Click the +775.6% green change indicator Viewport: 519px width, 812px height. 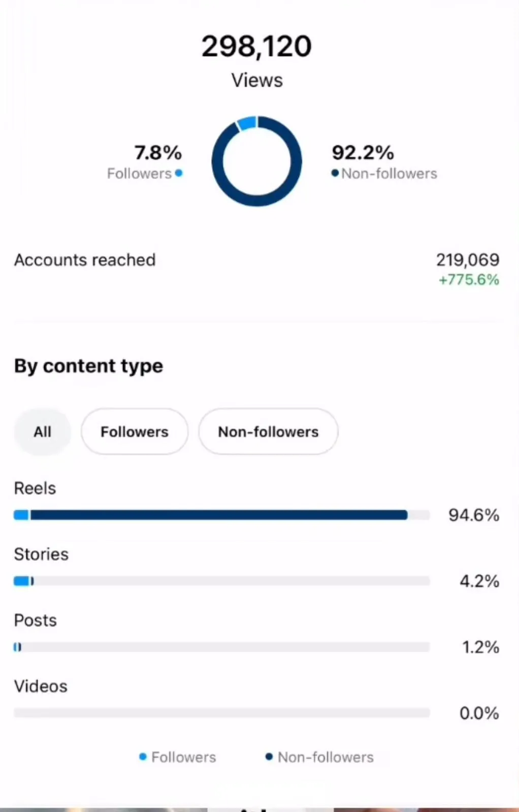coord(469,280)
